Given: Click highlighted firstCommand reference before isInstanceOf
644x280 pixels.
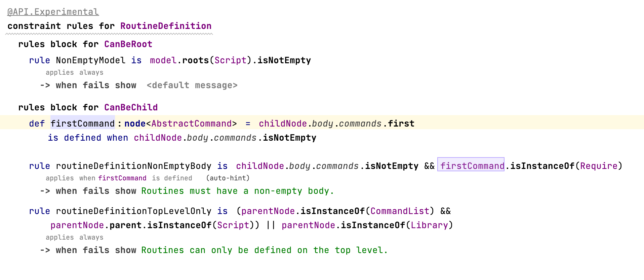Looking at the screenshot, I should (472, 166).
